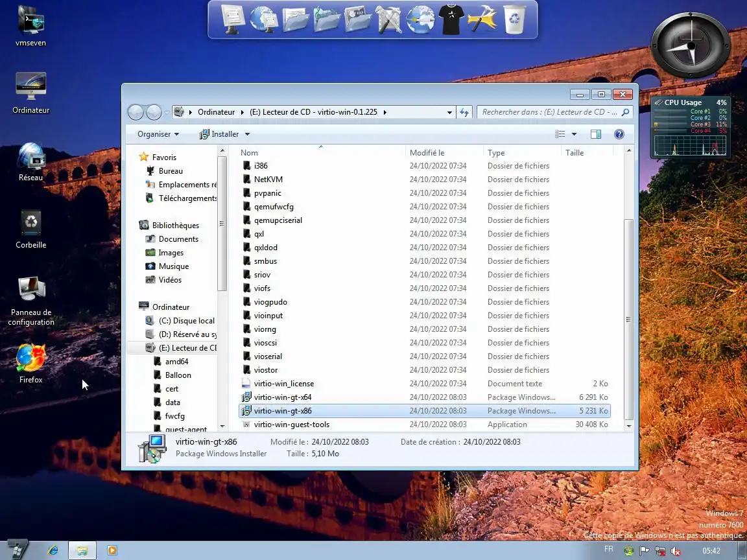Select the NetKVM folder
Screen dimensions: 747x560
268,180
